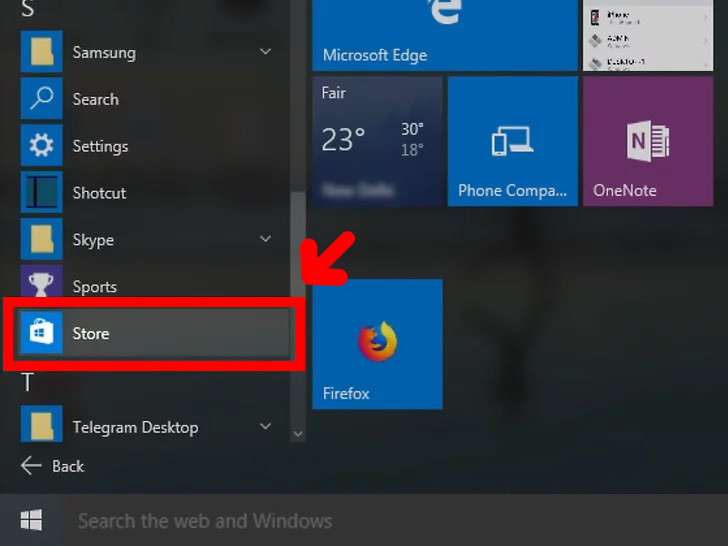728x546 pixels.
Task: Launch the Firefox tile
Action: (377, 344)
